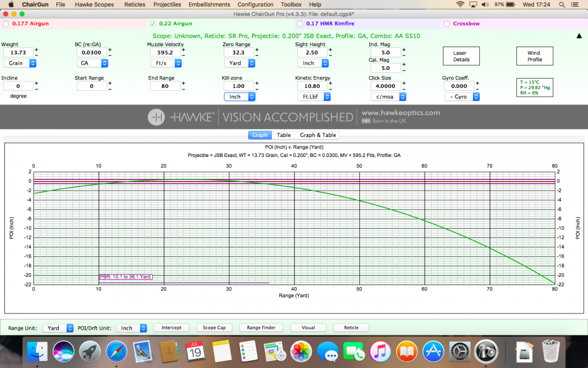Click the Zero Range input field
Image resolution: width=588 pixels, height=368 pixels.
tap(238, 53)
